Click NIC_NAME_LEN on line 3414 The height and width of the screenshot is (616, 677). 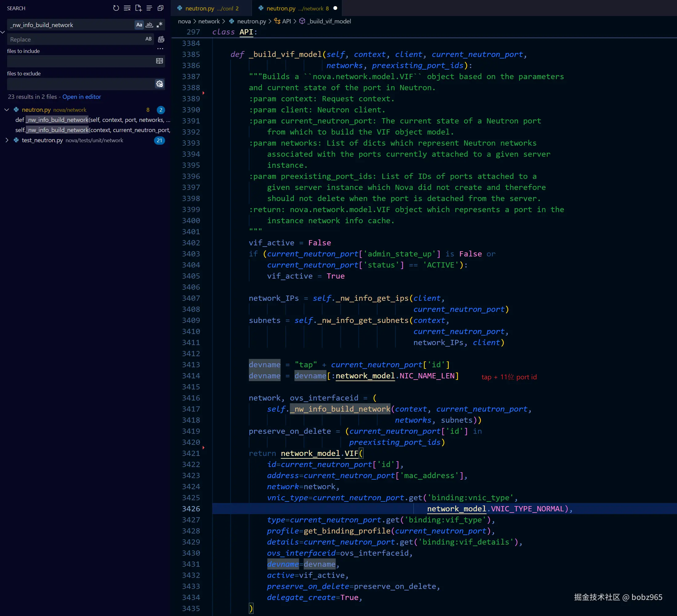(427, 376)
